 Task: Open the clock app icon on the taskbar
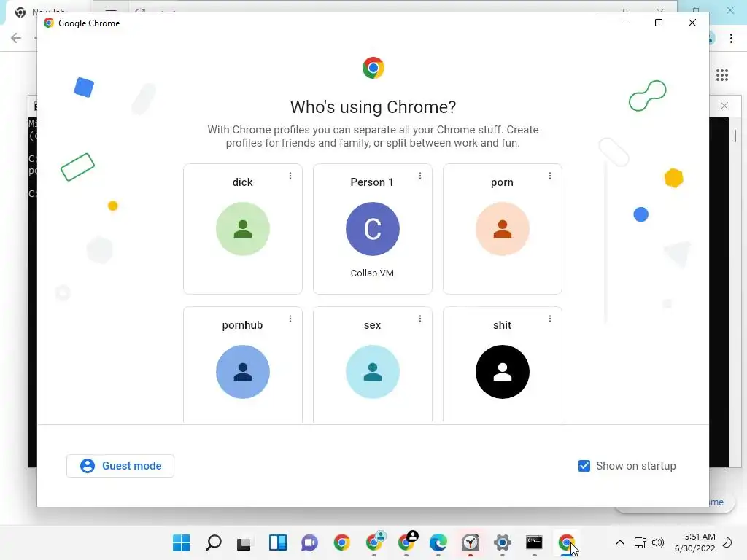click(471, 542)
